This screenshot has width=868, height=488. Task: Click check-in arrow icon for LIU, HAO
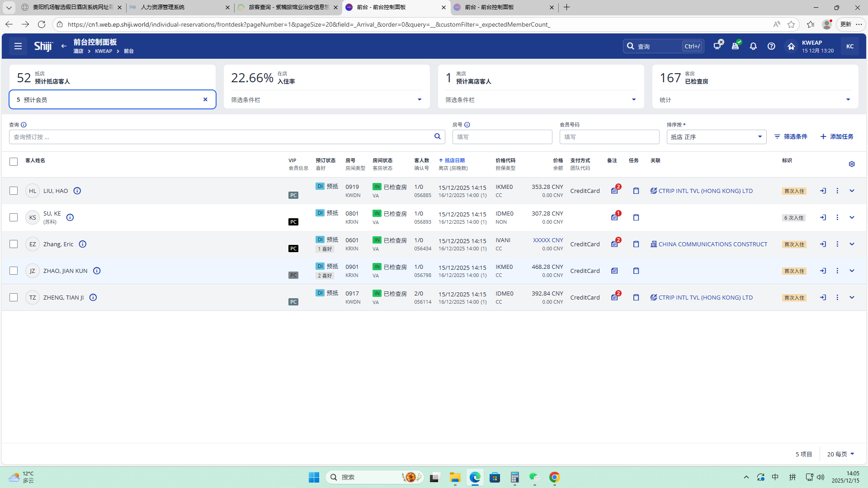823,191
